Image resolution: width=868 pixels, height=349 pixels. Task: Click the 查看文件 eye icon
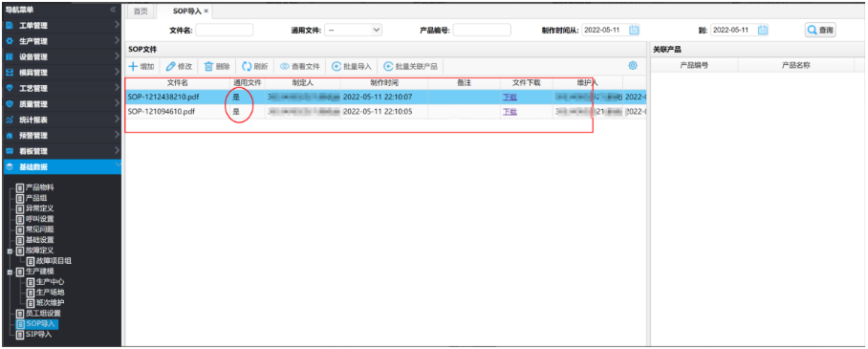pos(285,67)
